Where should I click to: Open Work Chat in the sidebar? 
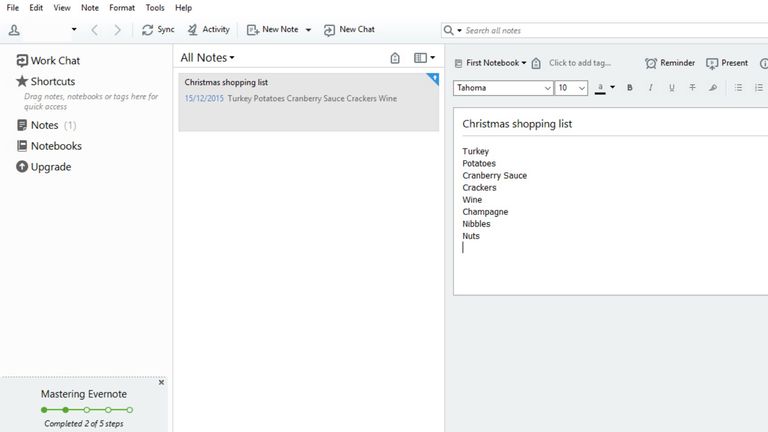[x=48, y=61]
